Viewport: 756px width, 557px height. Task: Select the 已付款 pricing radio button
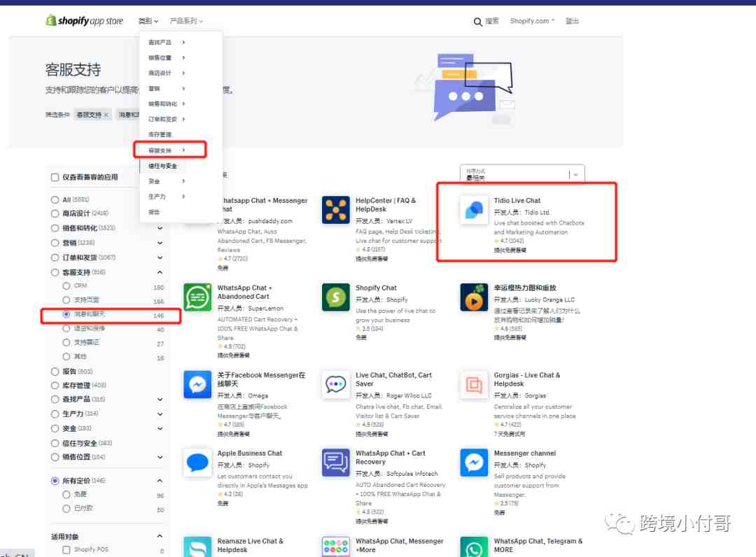pyautogui.click(x=66, y=508)
